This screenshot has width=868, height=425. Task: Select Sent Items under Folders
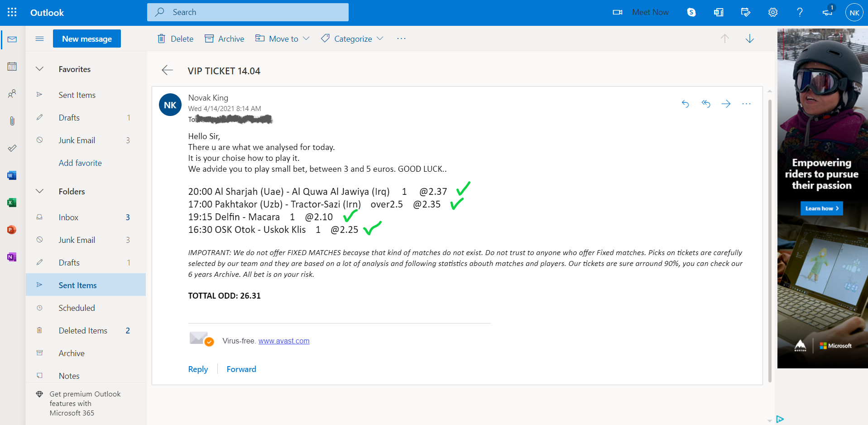point(86,285)
